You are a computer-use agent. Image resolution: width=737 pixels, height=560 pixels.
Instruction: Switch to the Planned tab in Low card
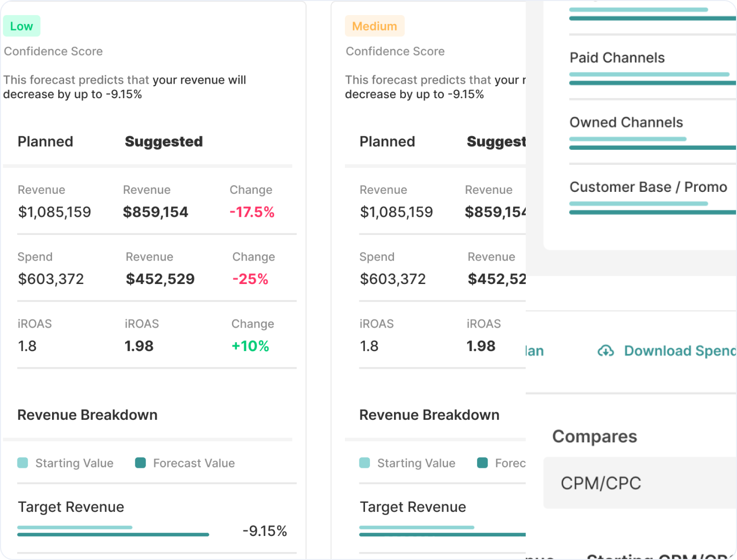coord(46,142)
